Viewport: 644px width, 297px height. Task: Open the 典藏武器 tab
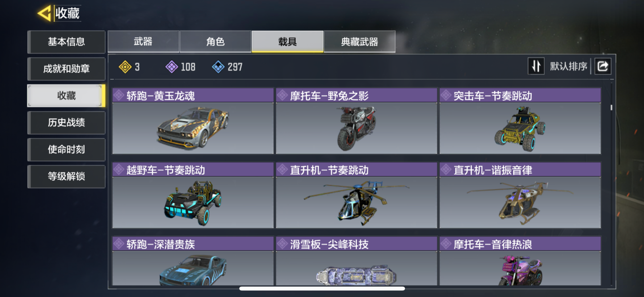[360, 42]
